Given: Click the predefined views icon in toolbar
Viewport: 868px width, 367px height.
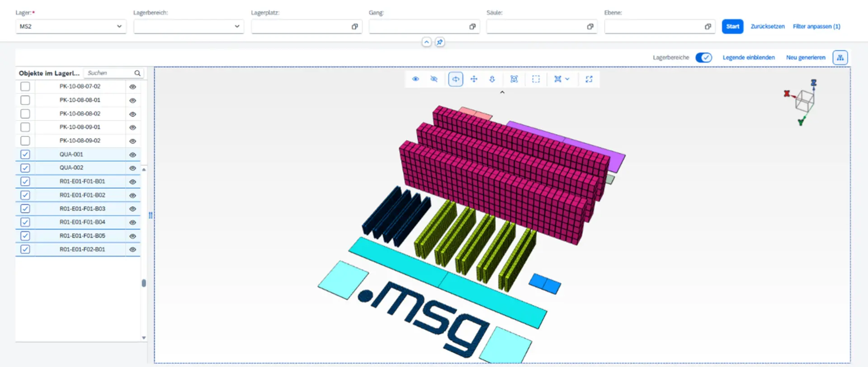Looking at the screenshot, I should click(x=558, y=79).
